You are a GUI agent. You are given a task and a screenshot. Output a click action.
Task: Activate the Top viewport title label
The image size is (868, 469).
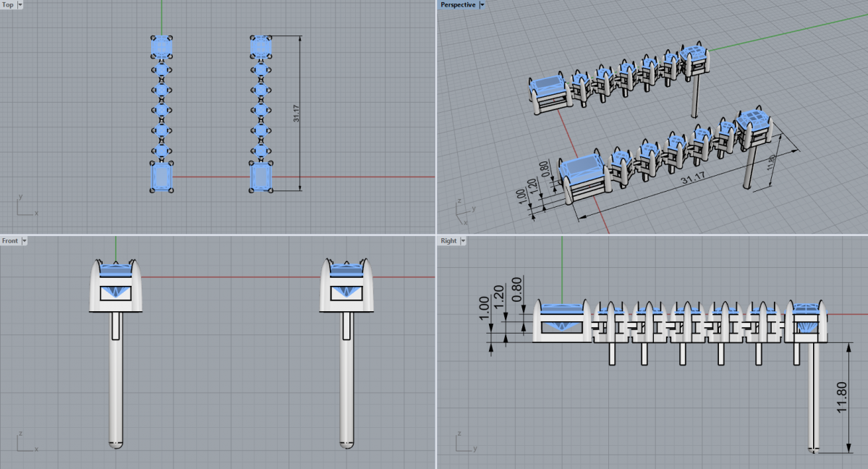(x=8, y=4)
